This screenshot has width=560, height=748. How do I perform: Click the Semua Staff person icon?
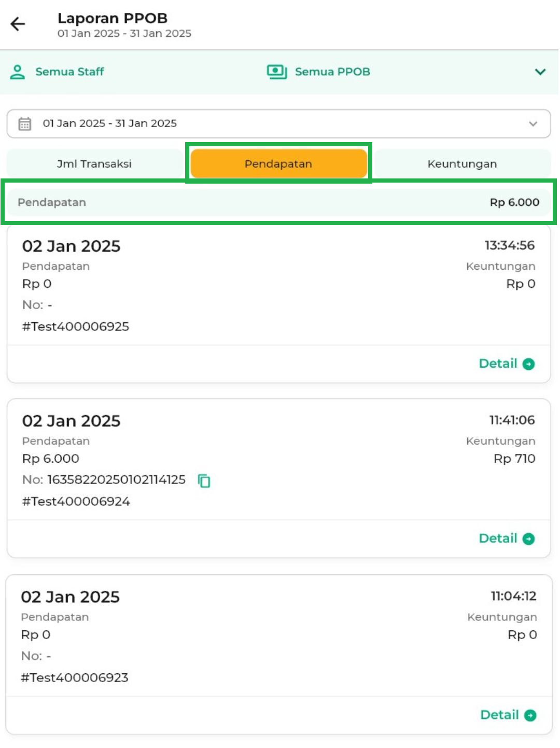click(18, 72)
